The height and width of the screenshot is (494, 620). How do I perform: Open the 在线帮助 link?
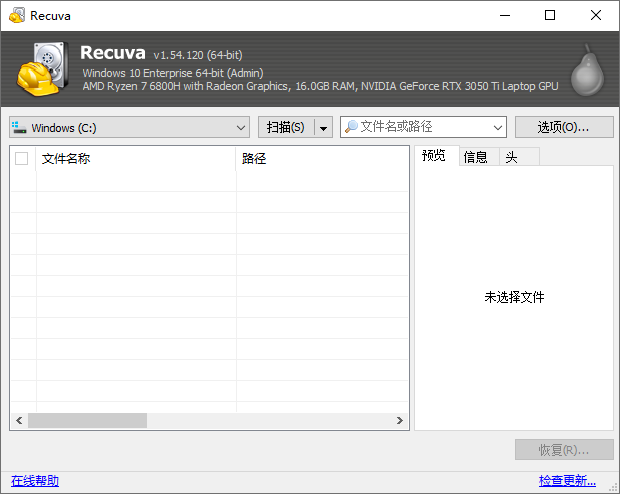point(35,481)
